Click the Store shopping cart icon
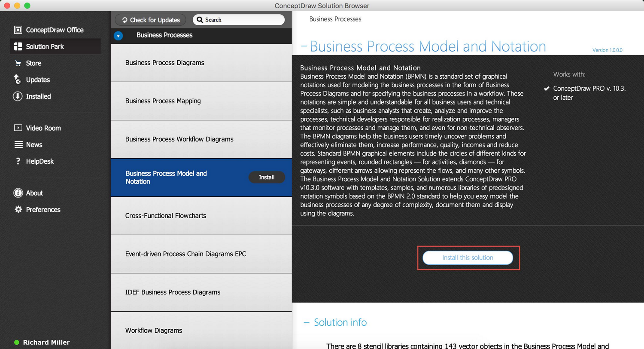Viewport: 644px width, 349px height. pos(18,63)
